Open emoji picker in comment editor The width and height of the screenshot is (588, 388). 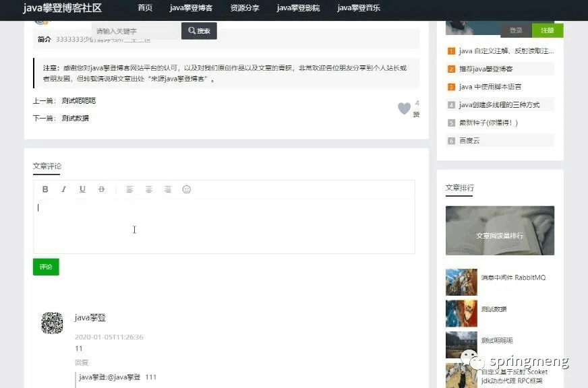pyautogui.click(x=186, y=189)
